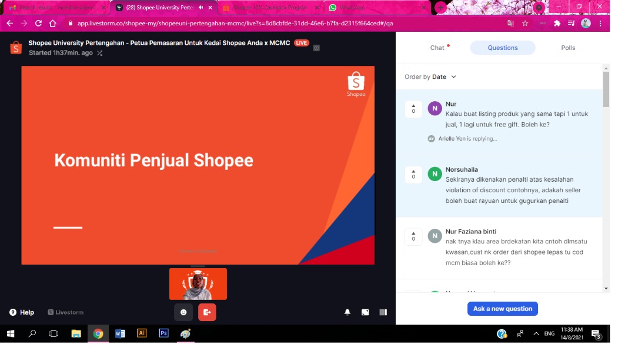Click the questions panel scrollbar thumb

[606, 89]
